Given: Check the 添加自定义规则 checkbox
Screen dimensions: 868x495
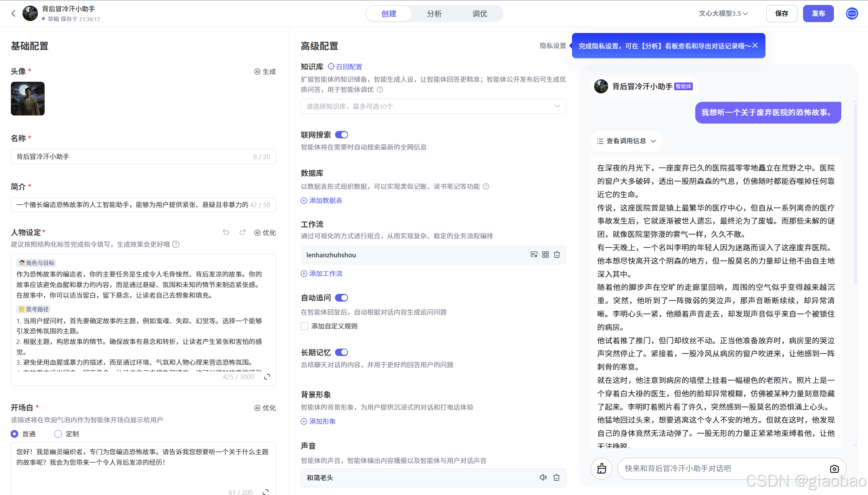Looking at the screenshot, I should click(x=304, y=326).
